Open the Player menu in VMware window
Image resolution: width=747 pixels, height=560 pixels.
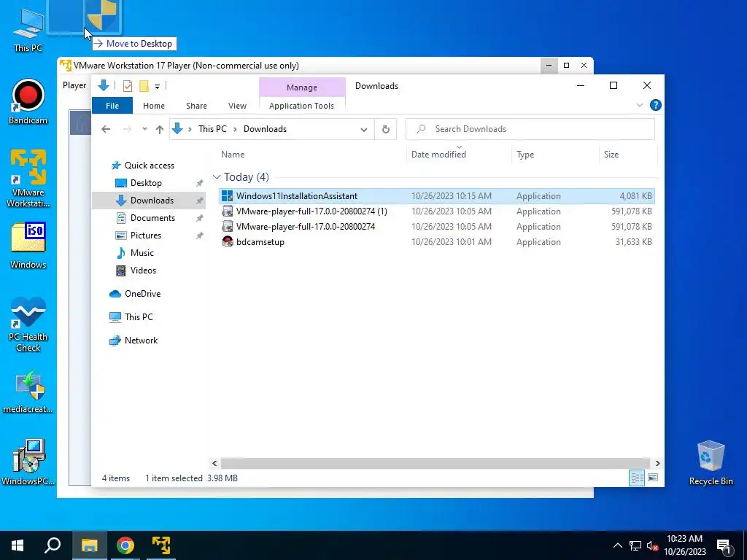75,85
